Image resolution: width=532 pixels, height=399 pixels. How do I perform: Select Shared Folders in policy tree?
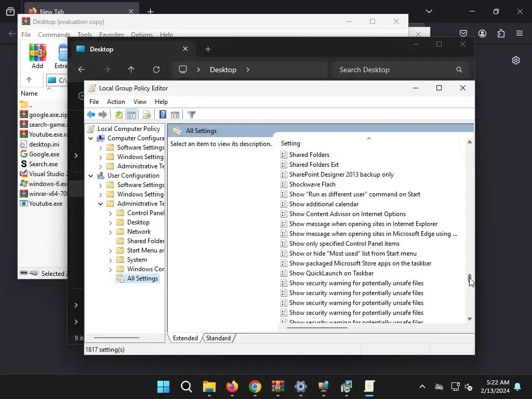145,241
